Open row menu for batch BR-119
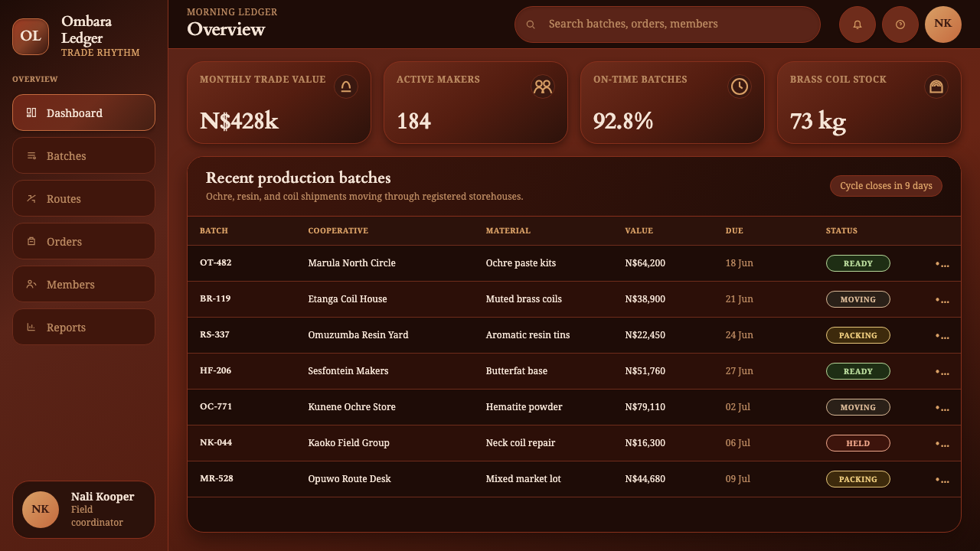Image resolution: width=980 pixels, height=551 pixels. click(x=942, y=300)
